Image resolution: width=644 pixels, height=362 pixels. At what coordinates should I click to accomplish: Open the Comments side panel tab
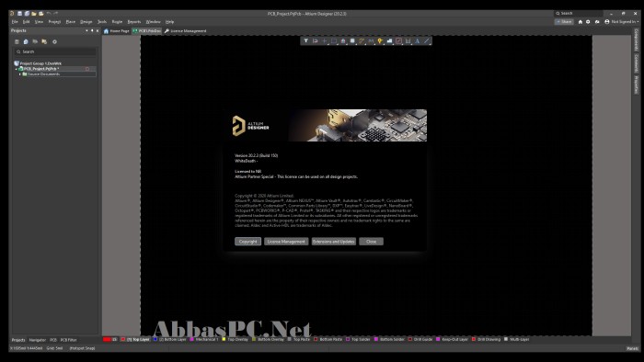coord(637,63)
